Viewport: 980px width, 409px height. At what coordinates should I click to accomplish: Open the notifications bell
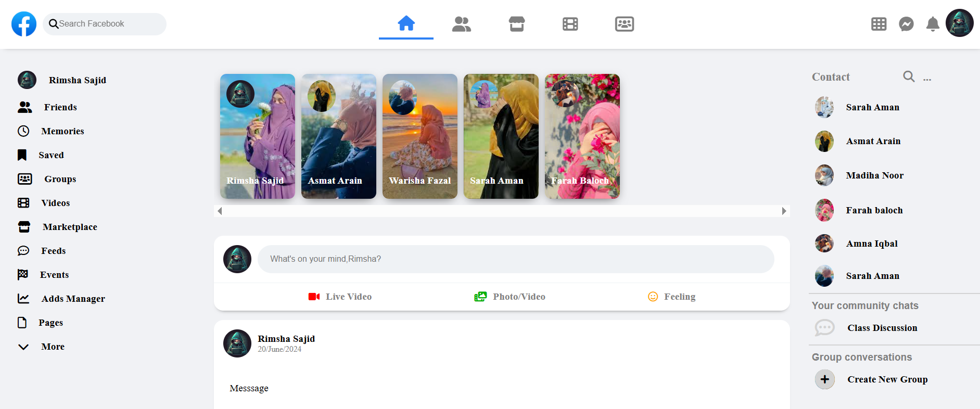[933, 24]
